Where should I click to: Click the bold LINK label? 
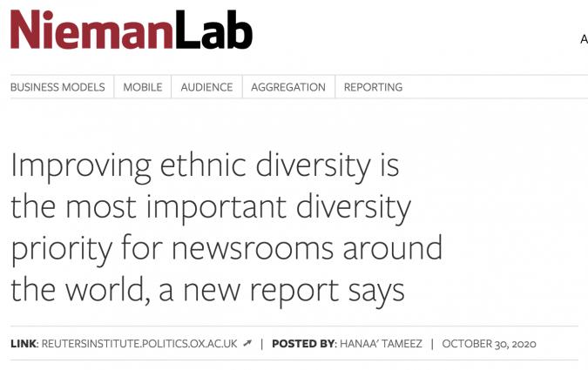pyautogui.click(x=24, y=344)
